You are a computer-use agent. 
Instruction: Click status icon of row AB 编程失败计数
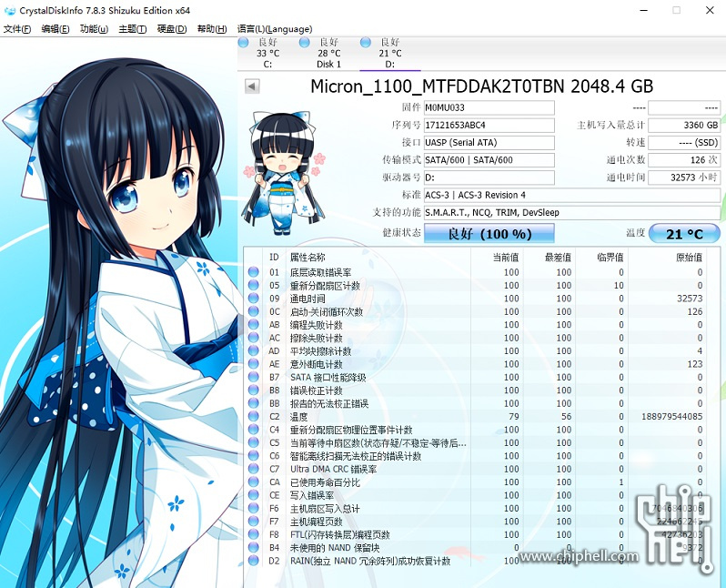point(253,324)
